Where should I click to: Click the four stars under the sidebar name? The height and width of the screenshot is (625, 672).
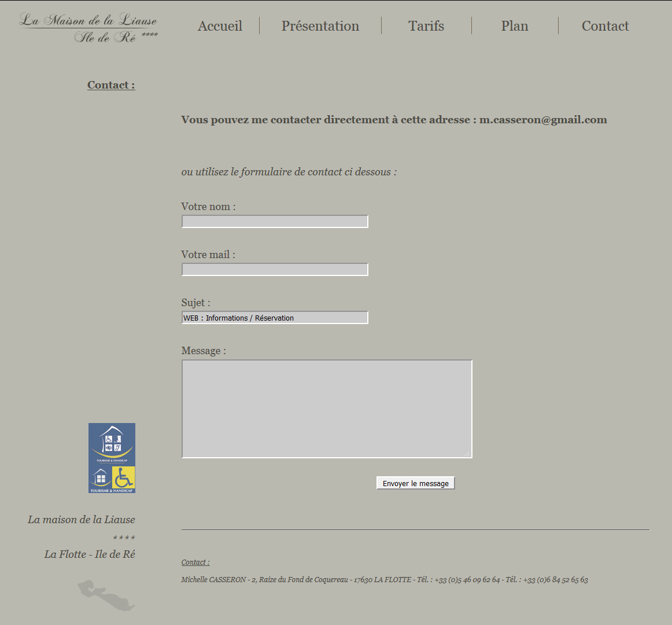coord(124,538)
